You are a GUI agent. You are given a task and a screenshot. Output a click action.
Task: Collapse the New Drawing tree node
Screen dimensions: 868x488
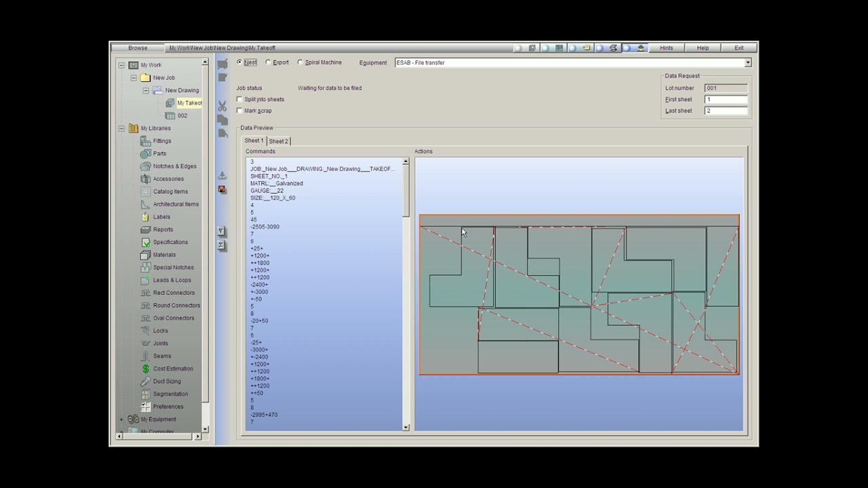(146, 90)
